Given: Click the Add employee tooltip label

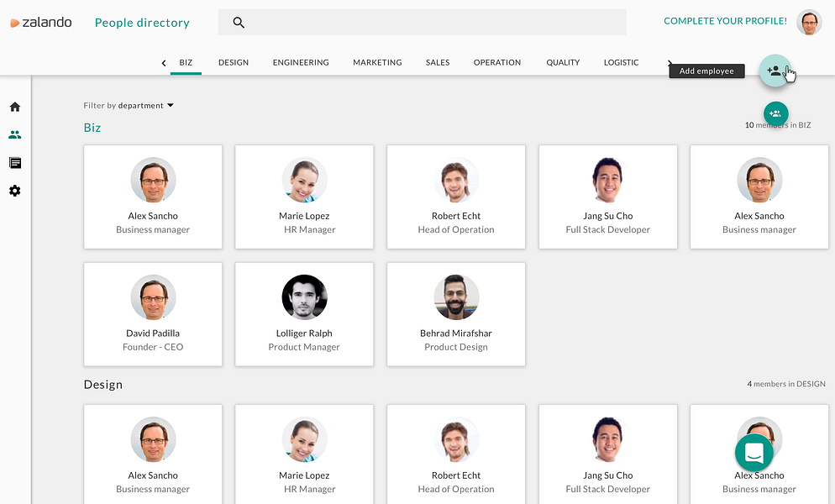Looking at the screenshot, I should pyautogui.click(x=706, y=71).
